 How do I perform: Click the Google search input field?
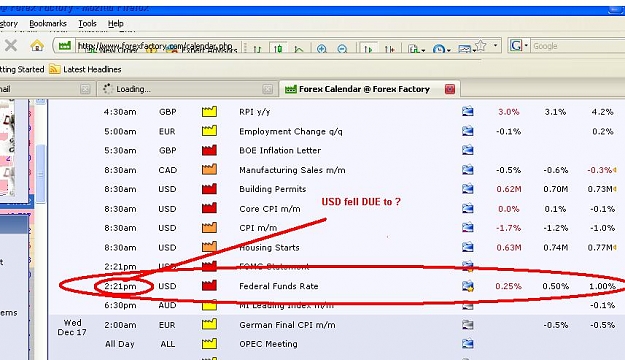tap(578, 46)
